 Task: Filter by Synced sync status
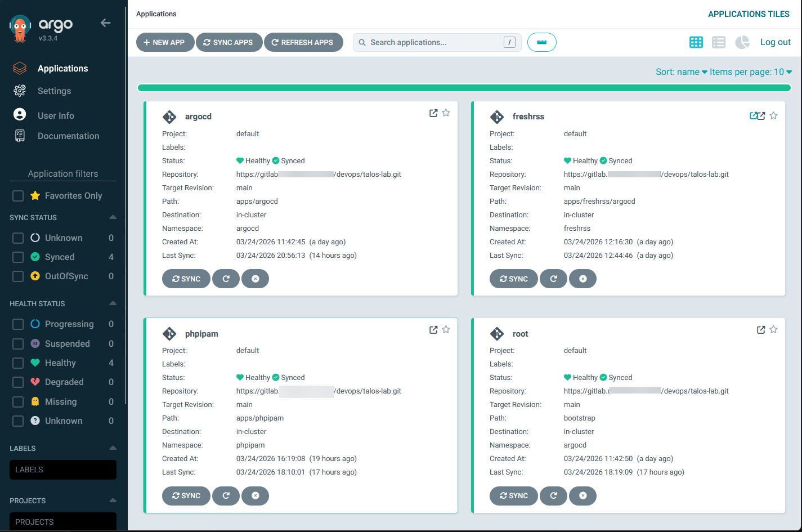(x=18, y=257)
